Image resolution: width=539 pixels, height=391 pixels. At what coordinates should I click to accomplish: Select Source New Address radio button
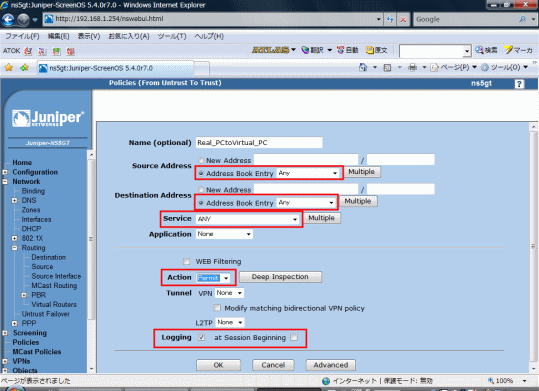(x=201, y=160)
